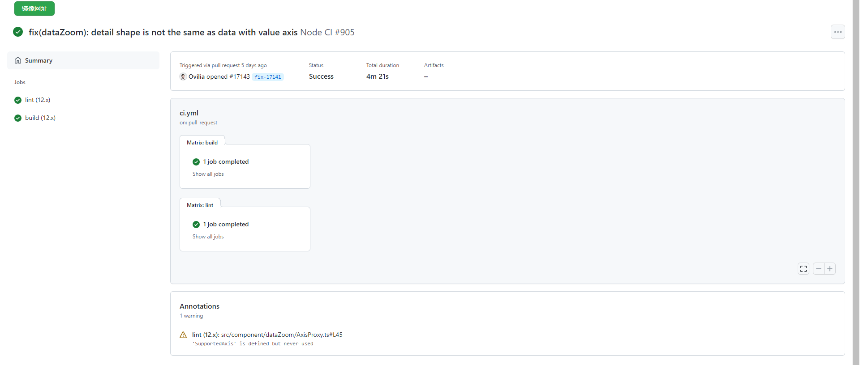The width and height of the screenshot is (868, 365).
Task: Open pull request #17143 link
Action: pyautogui.click(x=240, y=76)
